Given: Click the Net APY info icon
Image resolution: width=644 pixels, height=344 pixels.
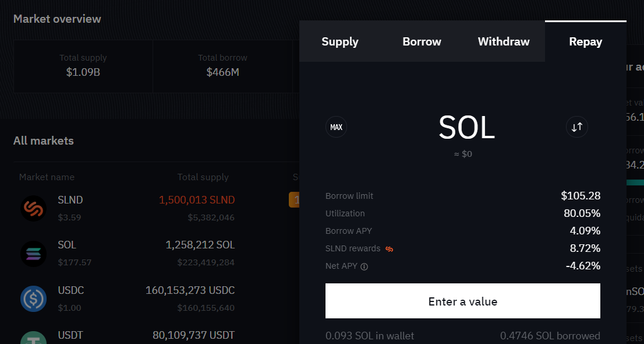Looking at the screenshot, I should (364, 266).
